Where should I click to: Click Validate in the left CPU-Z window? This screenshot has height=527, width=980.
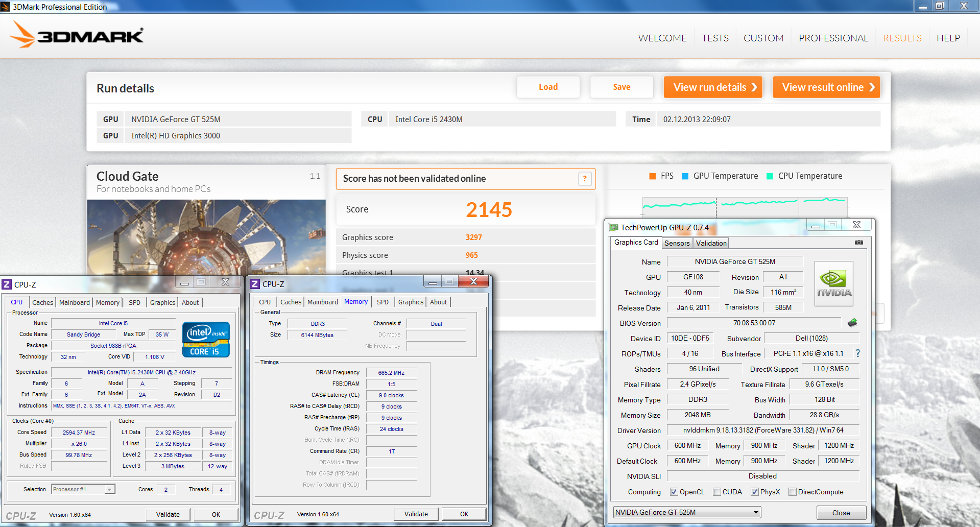point(168,514)
